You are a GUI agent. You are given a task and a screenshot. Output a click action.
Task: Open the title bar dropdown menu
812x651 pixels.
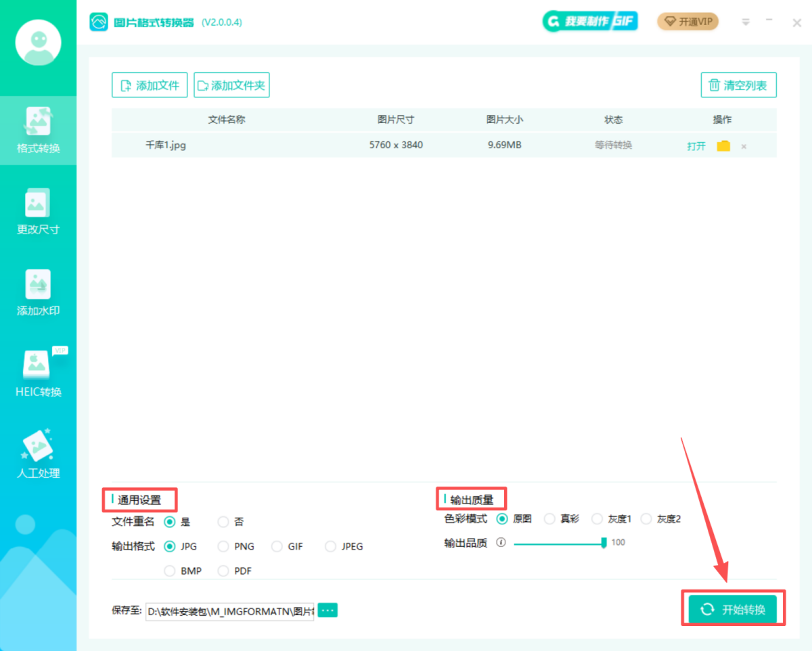coord(746,22)
